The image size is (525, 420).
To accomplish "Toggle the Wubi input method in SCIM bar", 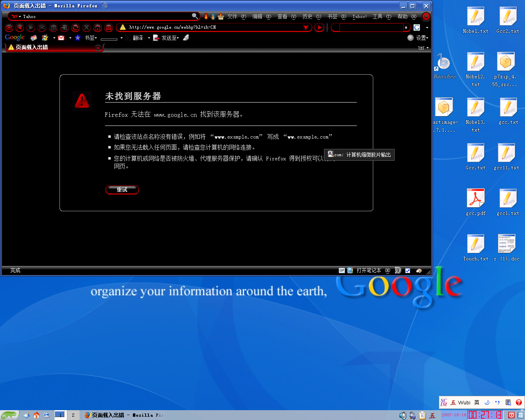I will pyautogui.click(x=460, y=402).
